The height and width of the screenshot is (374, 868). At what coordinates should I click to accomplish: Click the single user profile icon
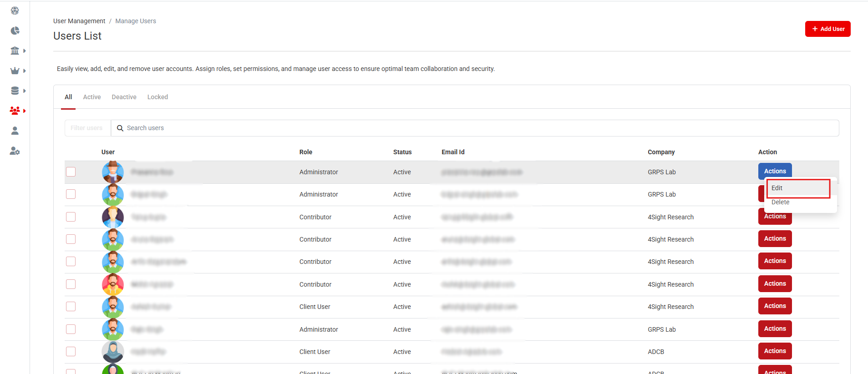15,131
